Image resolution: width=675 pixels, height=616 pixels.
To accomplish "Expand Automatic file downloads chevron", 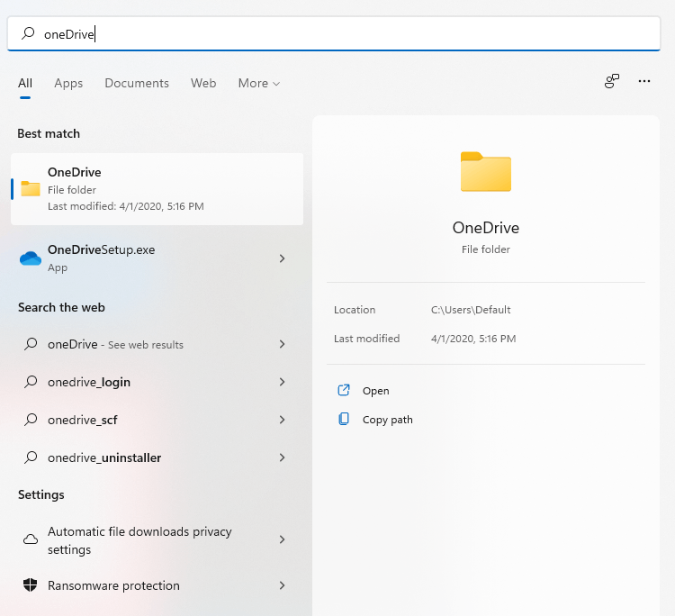I will 282,539.
